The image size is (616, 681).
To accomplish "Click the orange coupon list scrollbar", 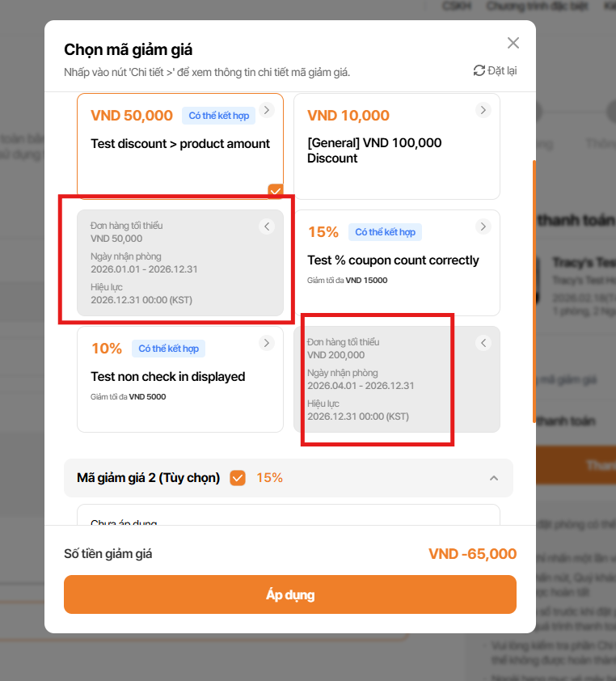I will (534, 291).
